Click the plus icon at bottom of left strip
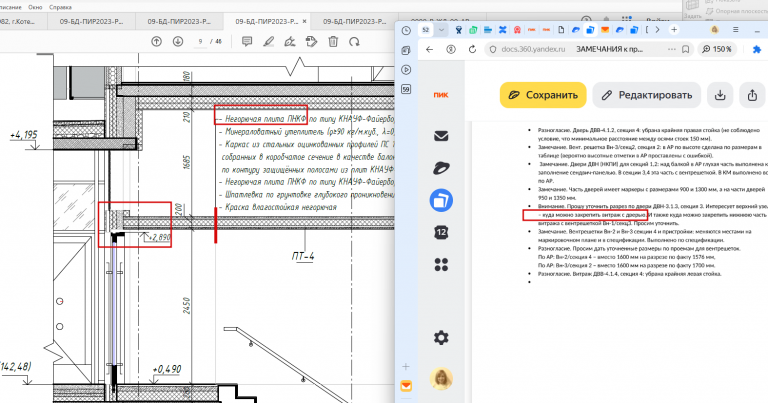768x403 pixels. (406, 367)
